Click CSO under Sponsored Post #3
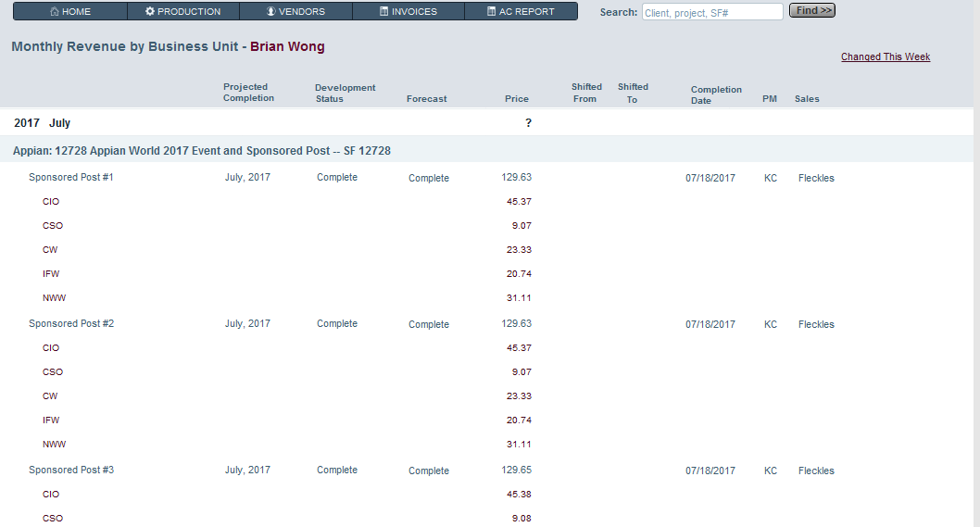Image resolution: width=980 pixels, height=527 pixels. click(53, 519)
